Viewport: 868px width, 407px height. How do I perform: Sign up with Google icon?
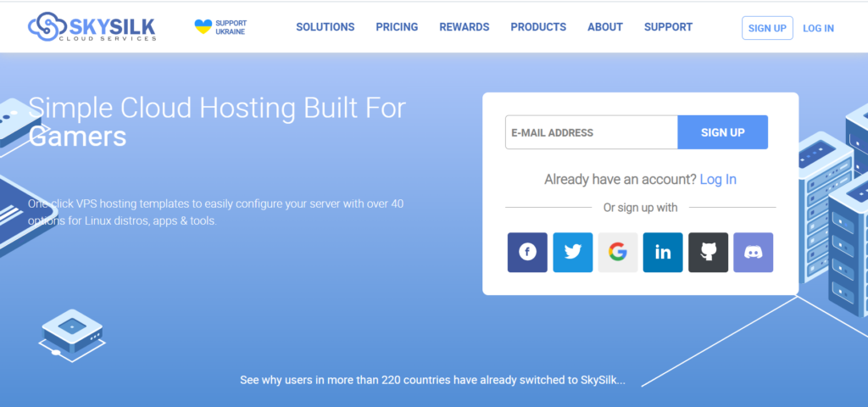pos(618,253)
